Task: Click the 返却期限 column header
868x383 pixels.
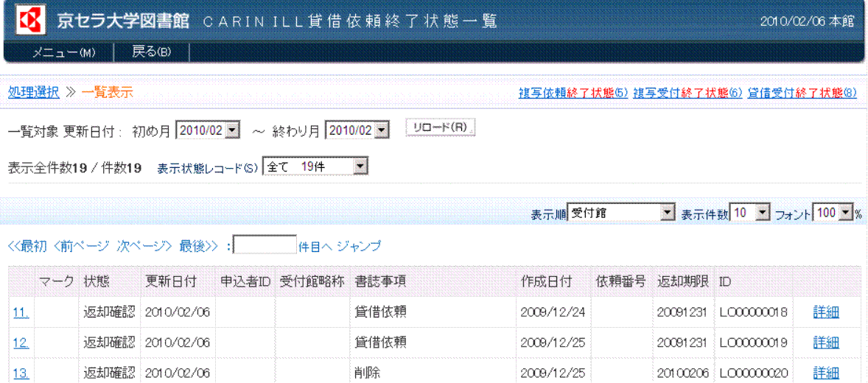Action: 682,281
